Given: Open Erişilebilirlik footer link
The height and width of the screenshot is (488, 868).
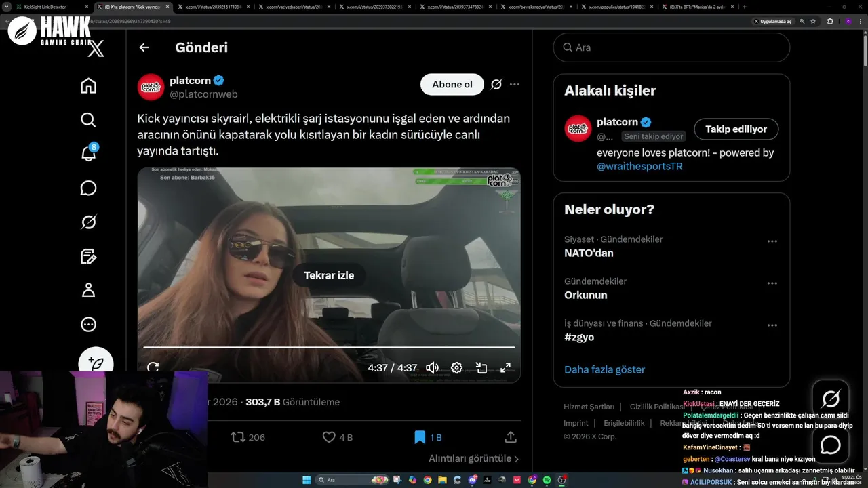Looking at the screenshot, I should [624, 423].
